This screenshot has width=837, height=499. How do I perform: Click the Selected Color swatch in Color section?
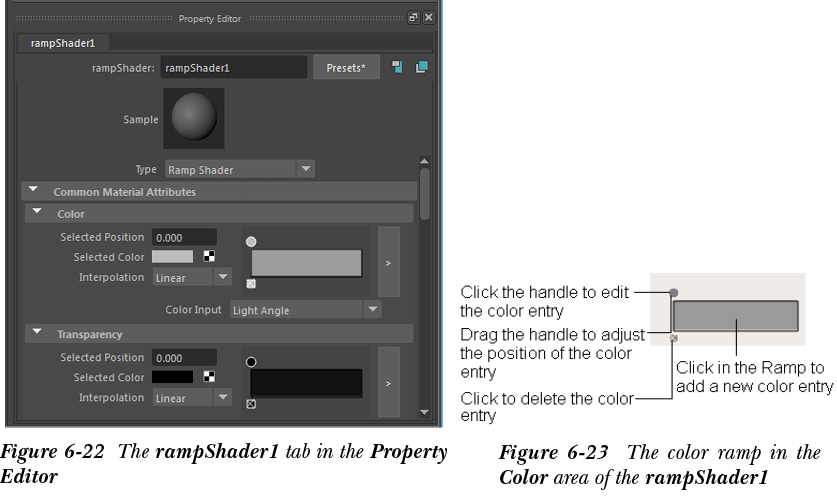pyautogui.click(x=172, y=257)
